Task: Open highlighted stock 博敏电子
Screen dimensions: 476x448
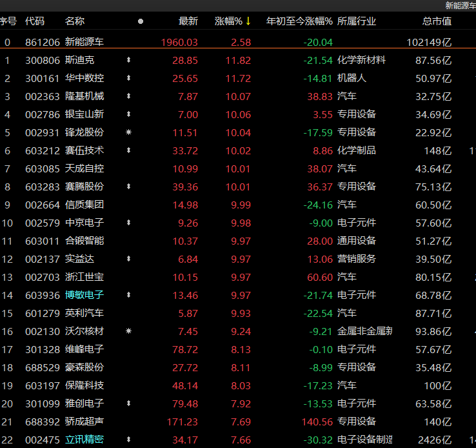Action: click(84, 295)
